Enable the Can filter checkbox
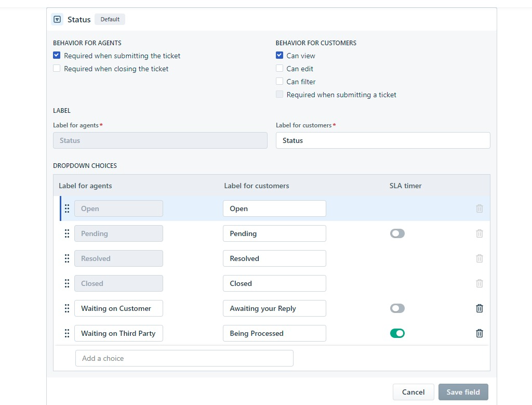The height and width of the screenshot is (405, 532). (x=279, y=82)
